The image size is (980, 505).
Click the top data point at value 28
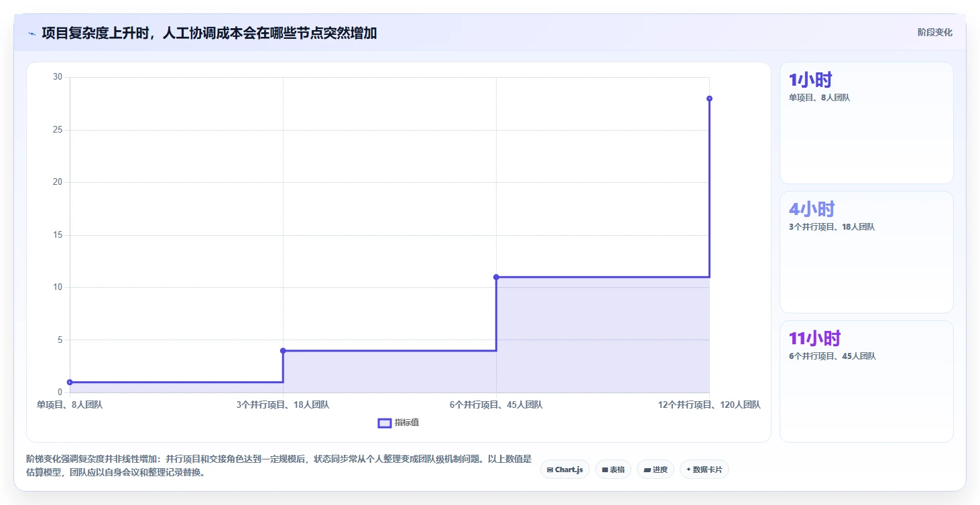click(x=709, y=98)
